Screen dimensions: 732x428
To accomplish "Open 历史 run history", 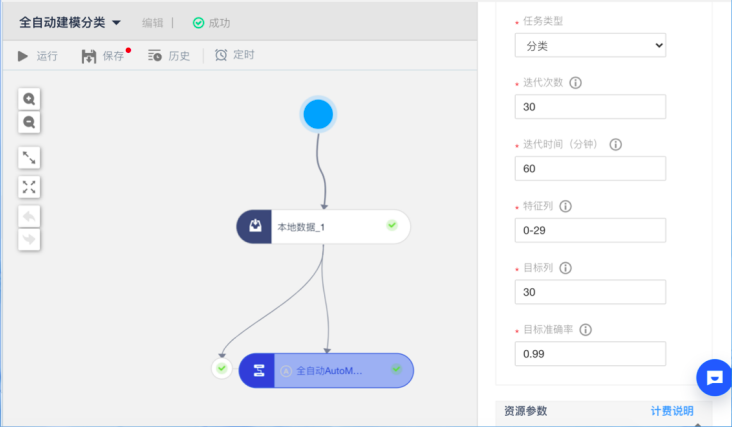I will point(169,56).
